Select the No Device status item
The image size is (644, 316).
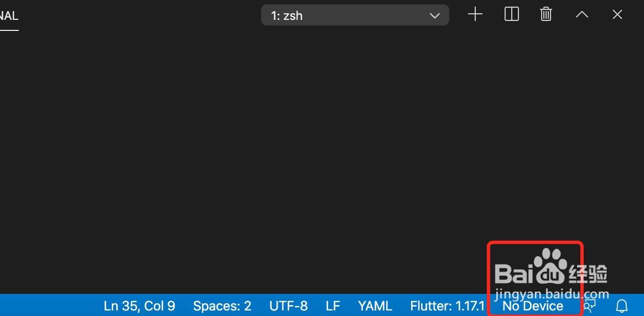(532, 306)
